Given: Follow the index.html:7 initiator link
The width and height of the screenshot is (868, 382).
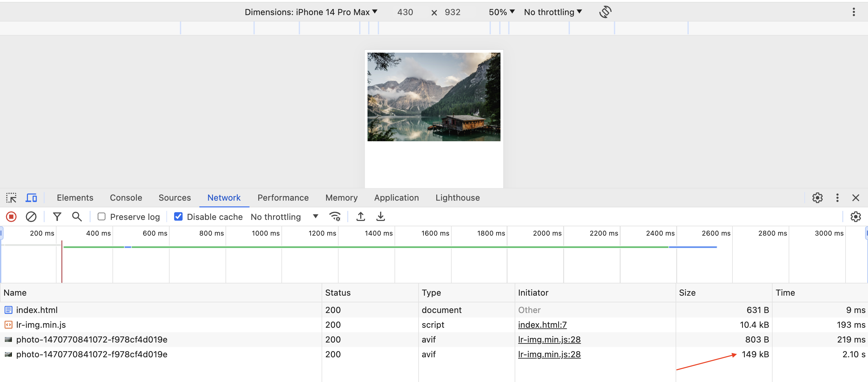Looking at the screenshot, I should coord(542,325).
